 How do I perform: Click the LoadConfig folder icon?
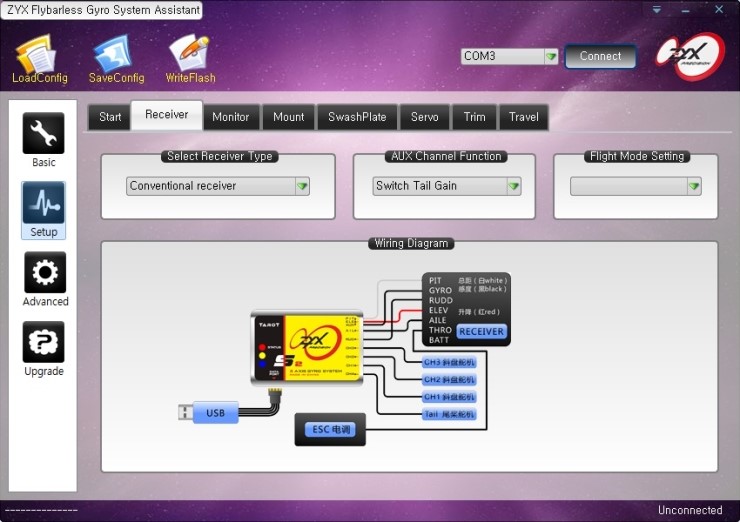(36, 55)
